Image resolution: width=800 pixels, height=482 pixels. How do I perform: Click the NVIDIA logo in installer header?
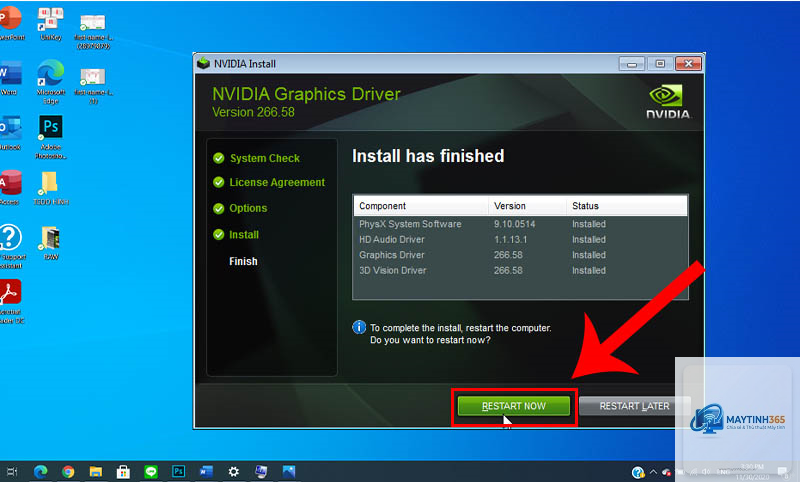click(668, 102)
